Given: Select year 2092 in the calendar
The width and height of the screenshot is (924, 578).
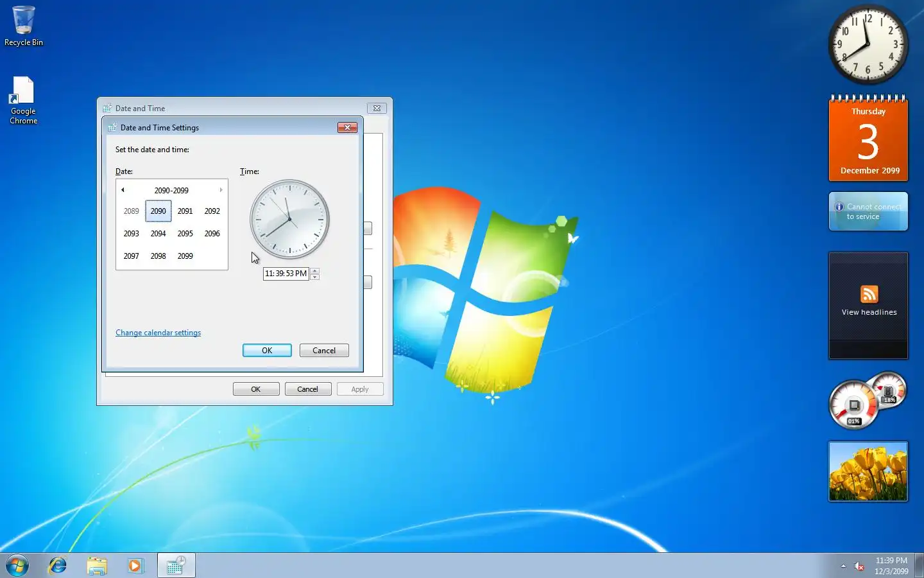Looking at the screenshot, I should coord(212,211).
